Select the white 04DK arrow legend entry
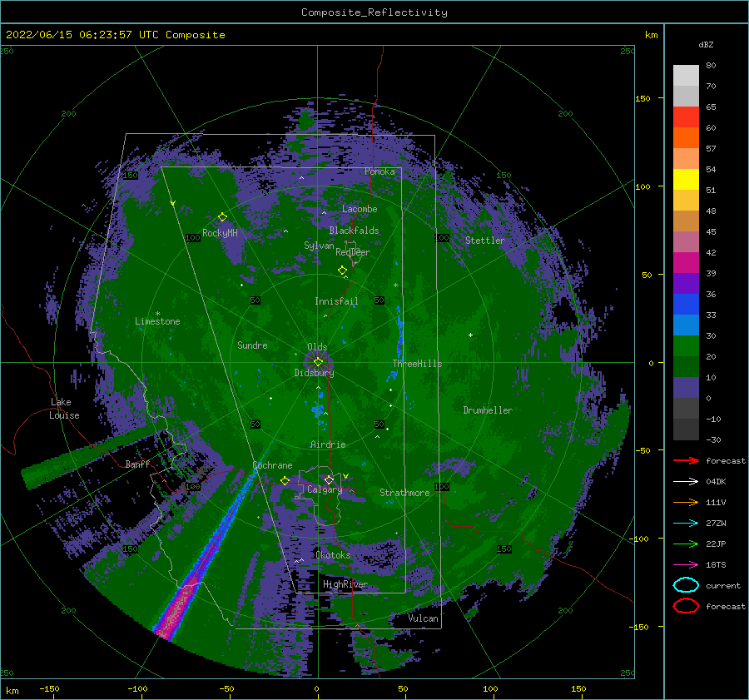This screenshot has height=700, width=749. pos(686,481)
